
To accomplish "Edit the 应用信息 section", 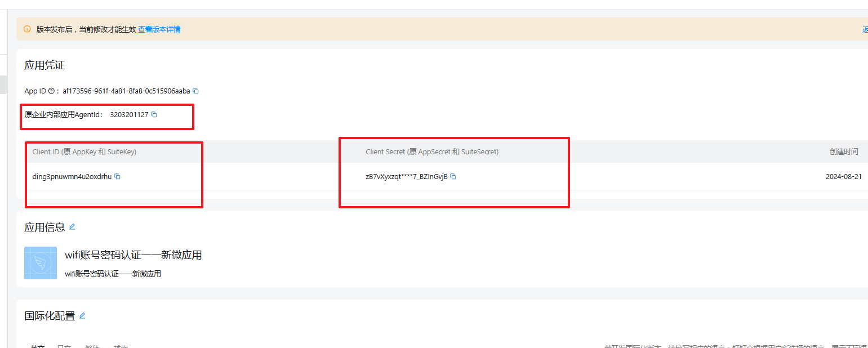I will [72, 227].
